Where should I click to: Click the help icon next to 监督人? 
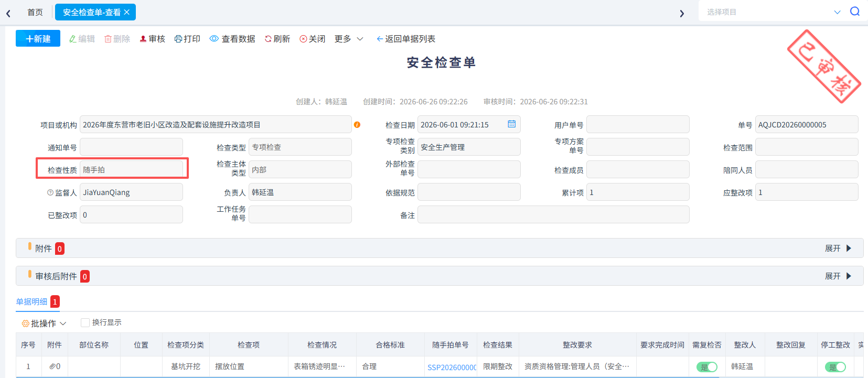pos(50,192)
